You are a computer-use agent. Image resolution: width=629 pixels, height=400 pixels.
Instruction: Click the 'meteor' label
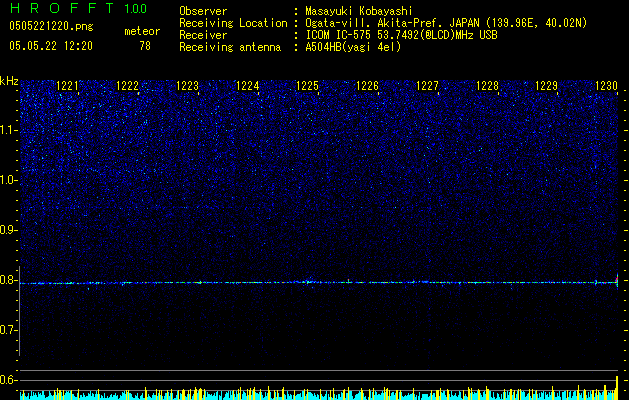pos(142,31)
